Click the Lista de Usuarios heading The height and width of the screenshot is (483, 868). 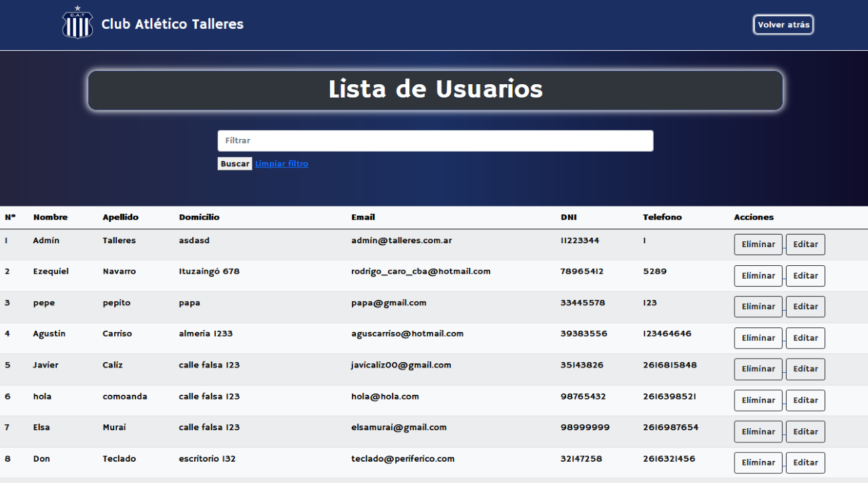tap(435, 90)
